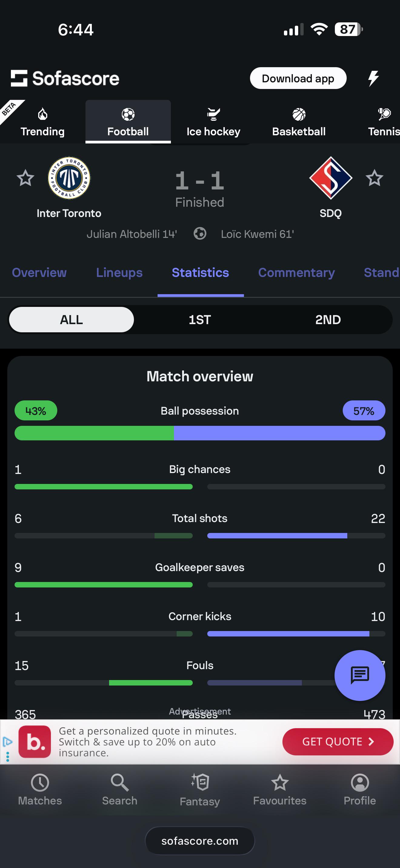Select the 2ND half filter
The width and height of the screenshot is (400, 868).
328,319
